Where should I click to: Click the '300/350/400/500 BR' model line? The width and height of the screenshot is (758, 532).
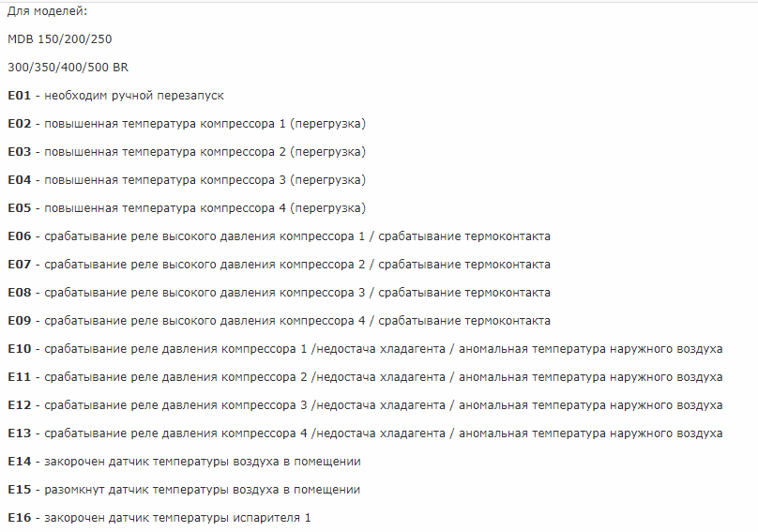[68, 67]
